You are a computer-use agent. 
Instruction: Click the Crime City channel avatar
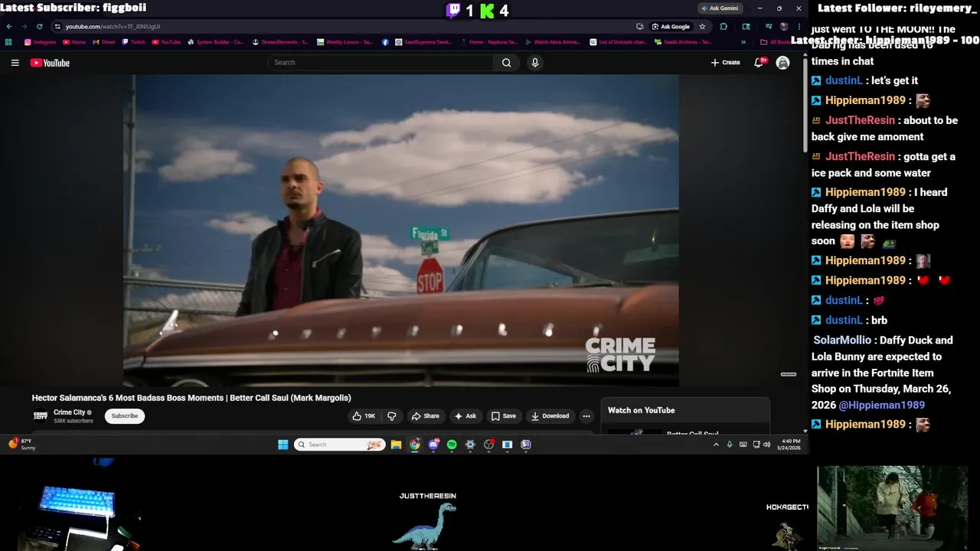tap(41, 416)
